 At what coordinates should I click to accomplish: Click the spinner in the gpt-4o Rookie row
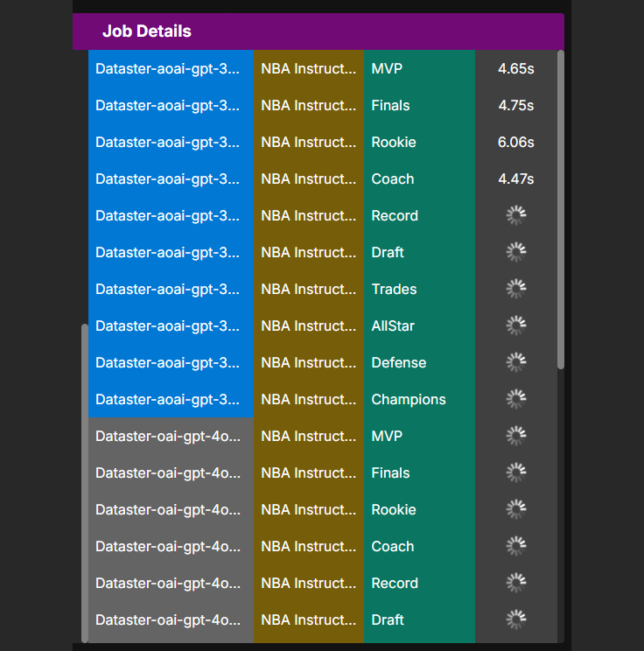click(516, 509)
